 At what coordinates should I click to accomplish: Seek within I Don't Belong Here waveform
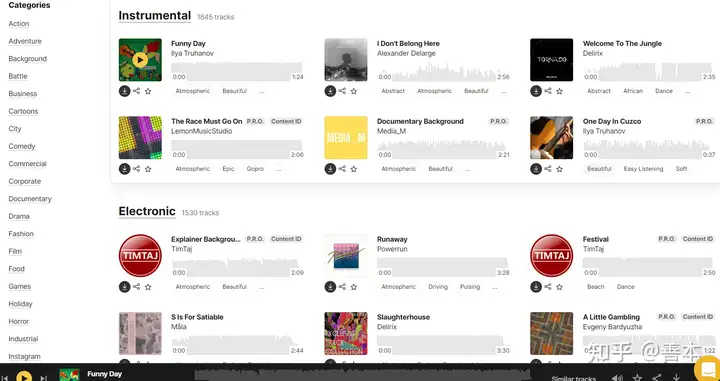(443, 72)
